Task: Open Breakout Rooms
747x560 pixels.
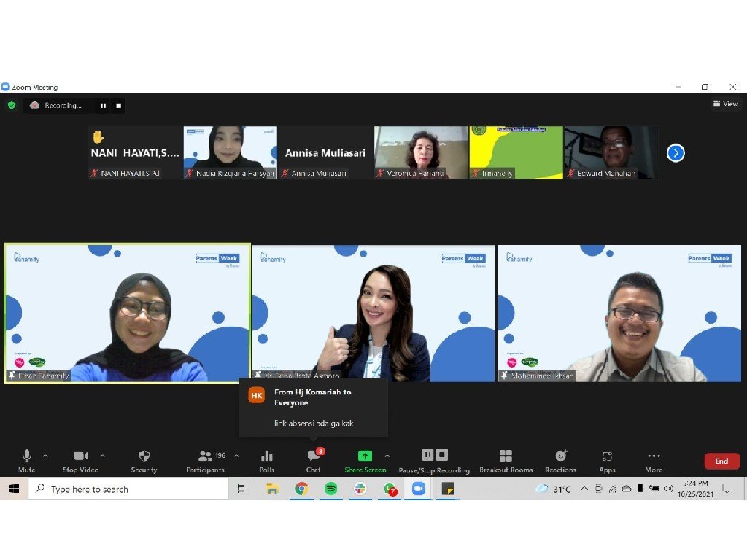Action: [x=506, y=460]
